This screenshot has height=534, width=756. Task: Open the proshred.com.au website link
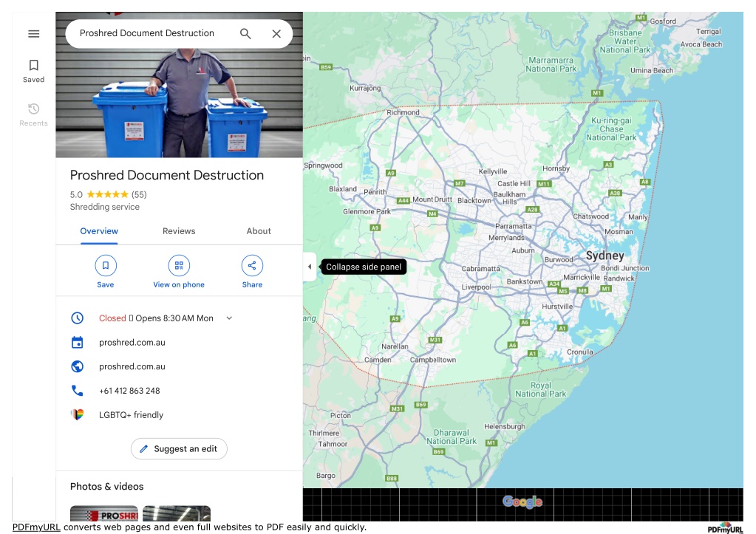[x=132, y=367]
